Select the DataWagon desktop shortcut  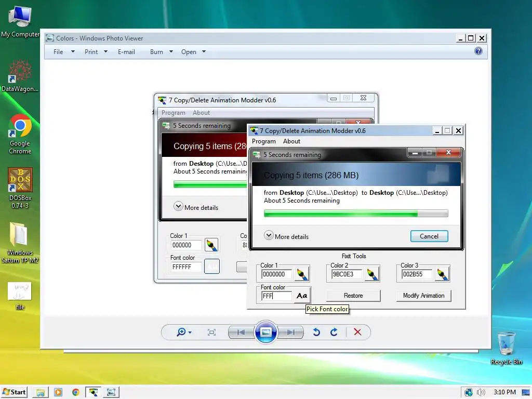coord(20,76)
